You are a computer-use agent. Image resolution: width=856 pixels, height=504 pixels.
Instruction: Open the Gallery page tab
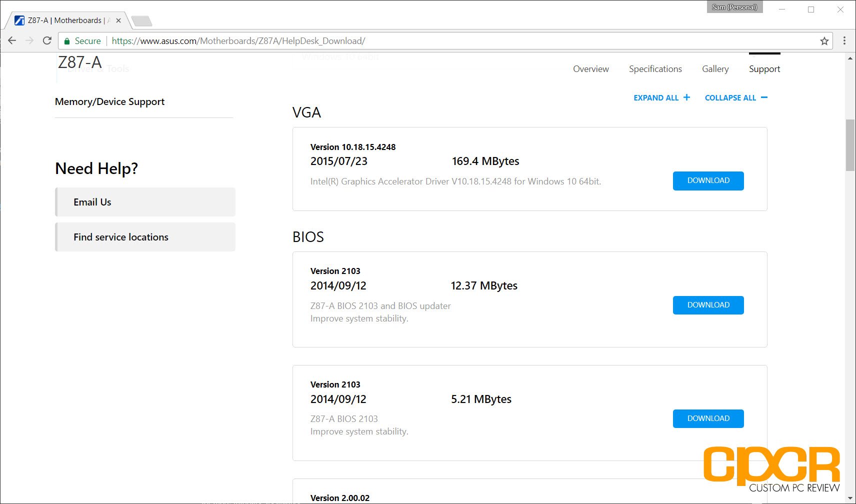[x=715, y=69]
